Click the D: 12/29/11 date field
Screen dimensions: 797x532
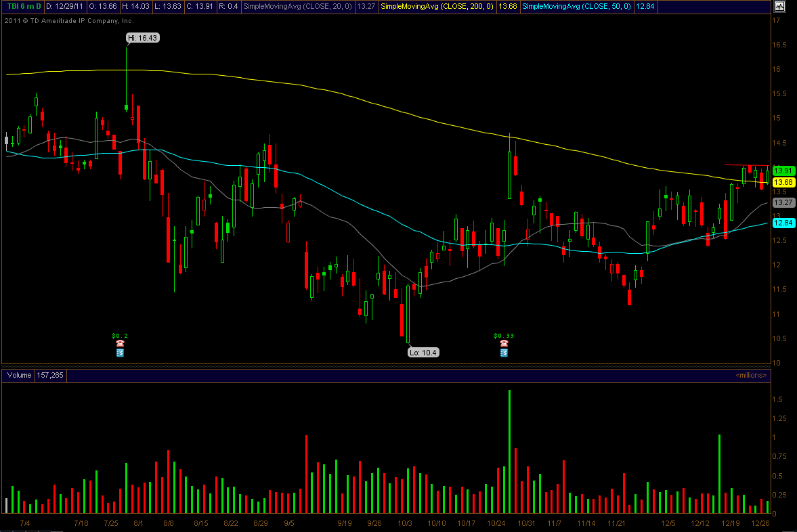(x=64, y=6)
